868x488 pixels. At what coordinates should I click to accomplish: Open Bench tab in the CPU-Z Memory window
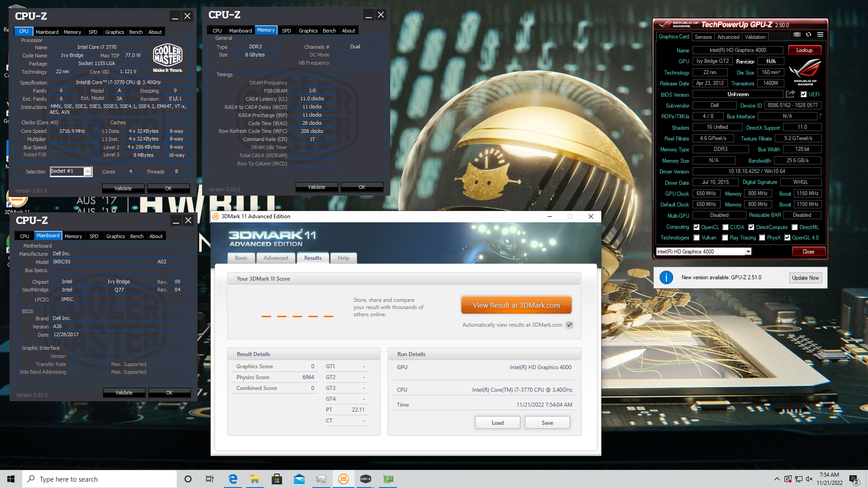(329, 31)
